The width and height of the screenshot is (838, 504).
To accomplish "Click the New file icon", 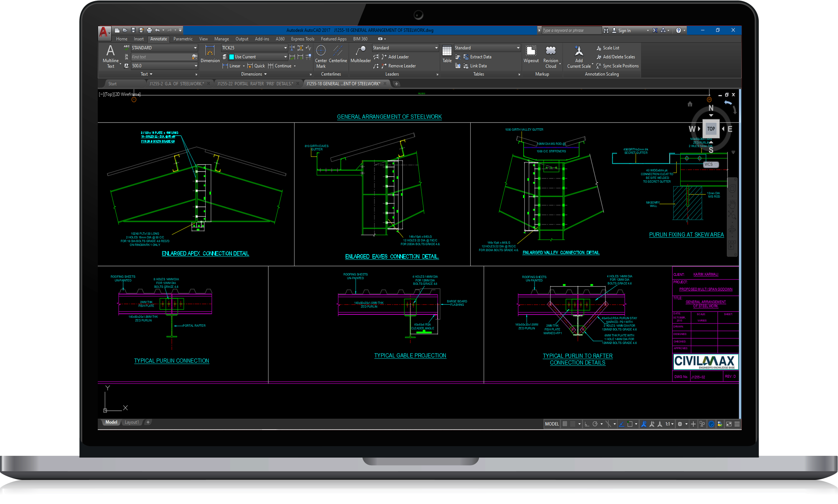I will (x=117, y=30).
